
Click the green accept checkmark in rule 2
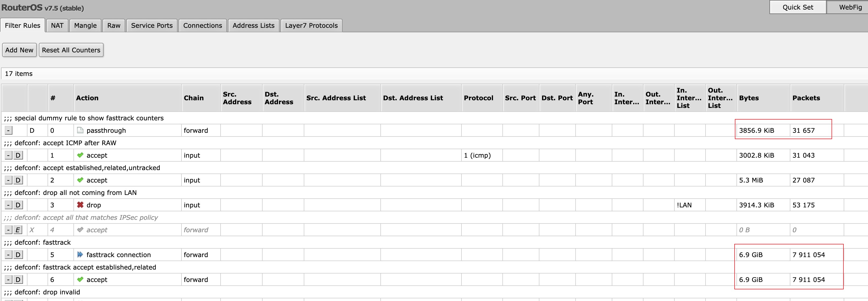[80, 180]
